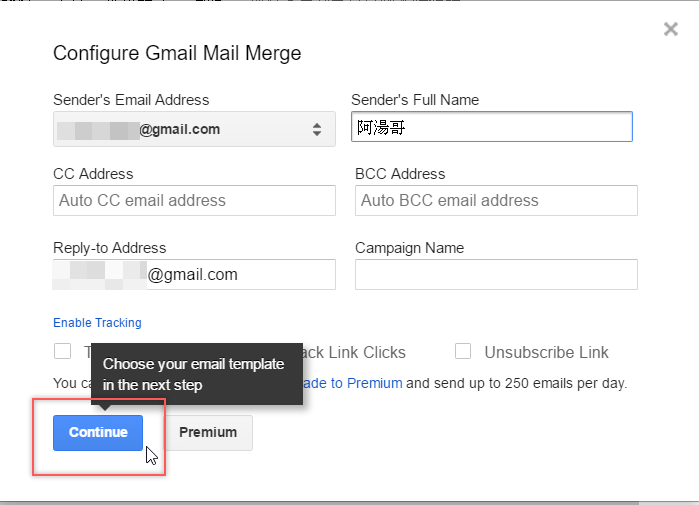The height and width of the screenshot is (505, 699).
Task: Toggle the first tracking checkbox on the left
Action: pyautogui.click(x=63, y=351)
